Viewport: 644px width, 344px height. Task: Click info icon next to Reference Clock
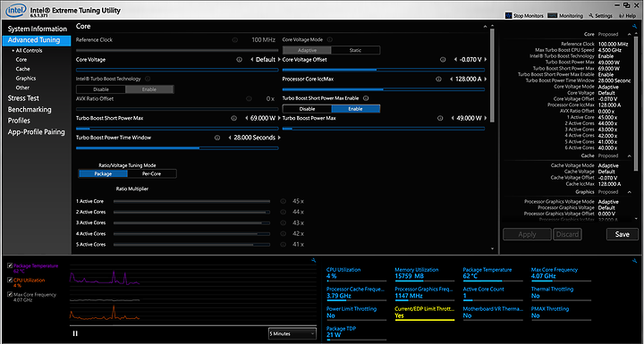click(235, 40)
